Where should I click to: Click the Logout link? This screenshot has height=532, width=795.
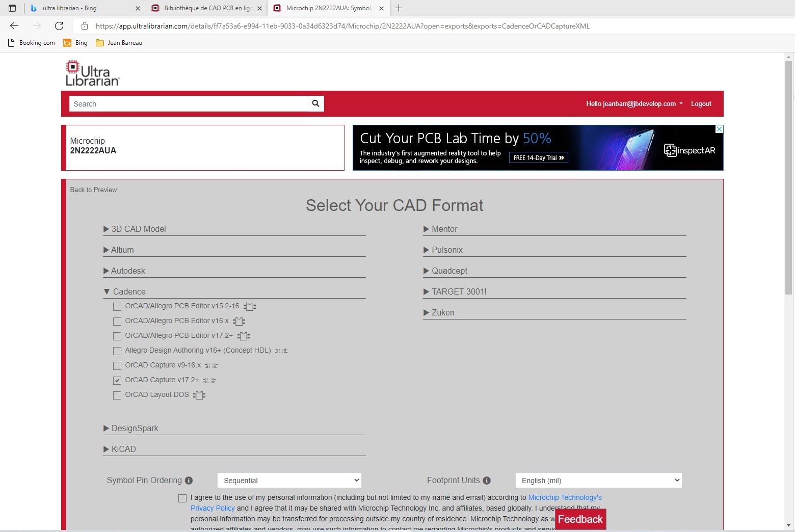coord(701,104)
